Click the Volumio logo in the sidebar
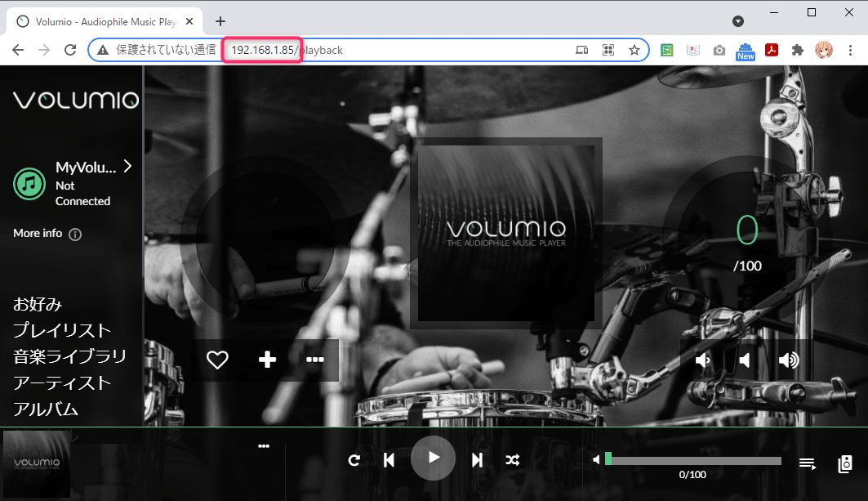This screenshot has width=868, height=501. [x=76, y=101]
